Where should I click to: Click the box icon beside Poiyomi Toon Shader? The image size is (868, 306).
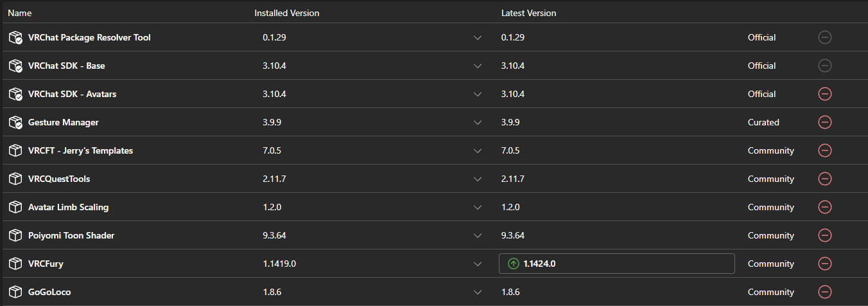pyautogui.click(x=15, y=236)
